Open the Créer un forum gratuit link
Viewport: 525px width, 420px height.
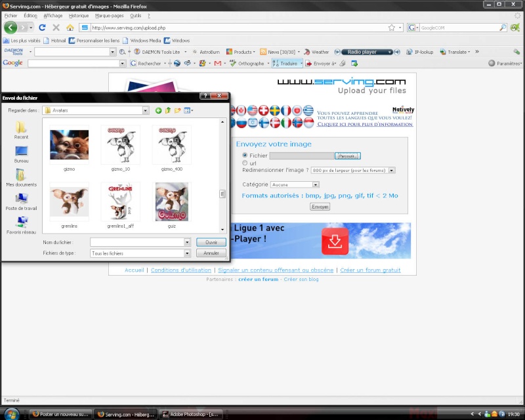pyautogui.click(x=370, y=270)
